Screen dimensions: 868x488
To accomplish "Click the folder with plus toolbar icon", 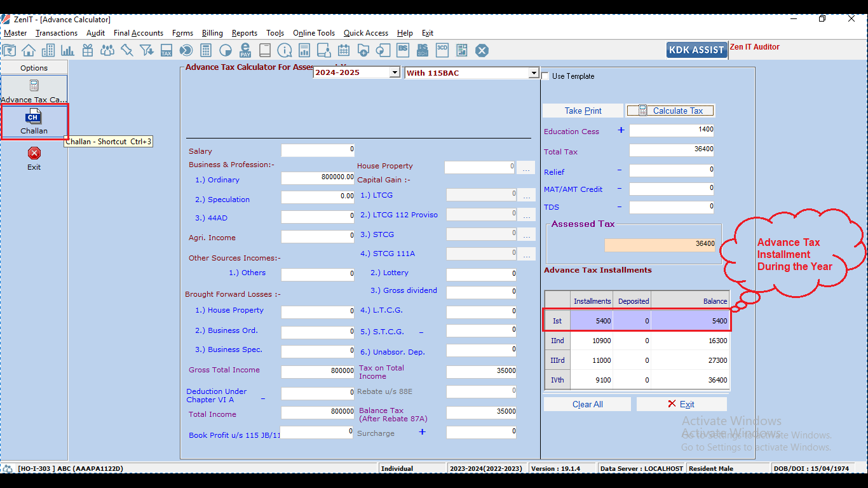I will [x=363, y=50].
